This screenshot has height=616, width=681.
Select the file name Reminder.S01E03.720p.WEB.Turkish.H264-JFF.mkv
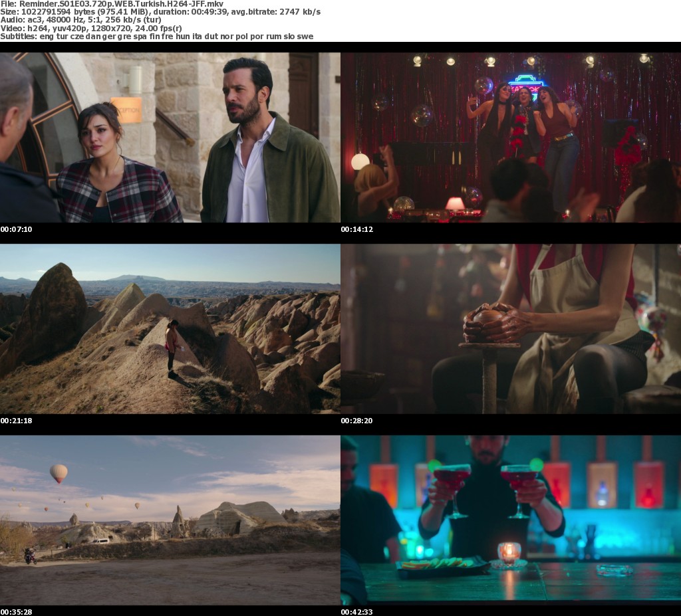122,4
